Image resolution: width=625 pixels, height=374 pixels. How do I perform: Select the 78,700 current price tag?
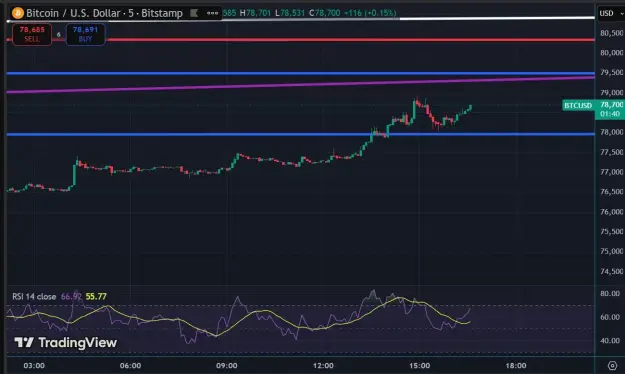click(611, 104)
